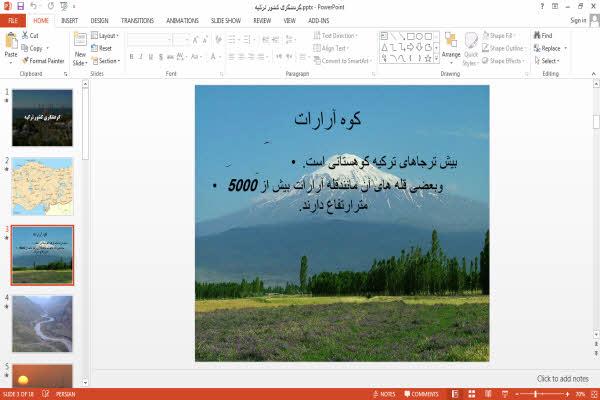Viewport: 600px width, 400px height.
Task: Switch to the TRANSITIONS tab
Action: click(x=137, y=21)
